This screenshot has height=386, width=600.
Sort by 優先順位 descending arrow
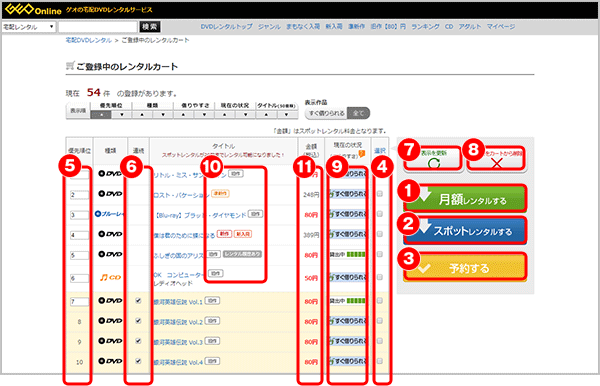pyautogui.click(x=122, y=114)
